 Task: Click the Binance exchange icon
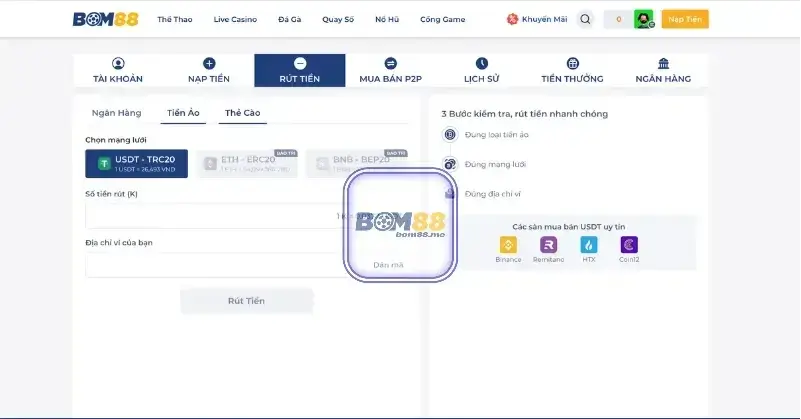tap(508, 245)
